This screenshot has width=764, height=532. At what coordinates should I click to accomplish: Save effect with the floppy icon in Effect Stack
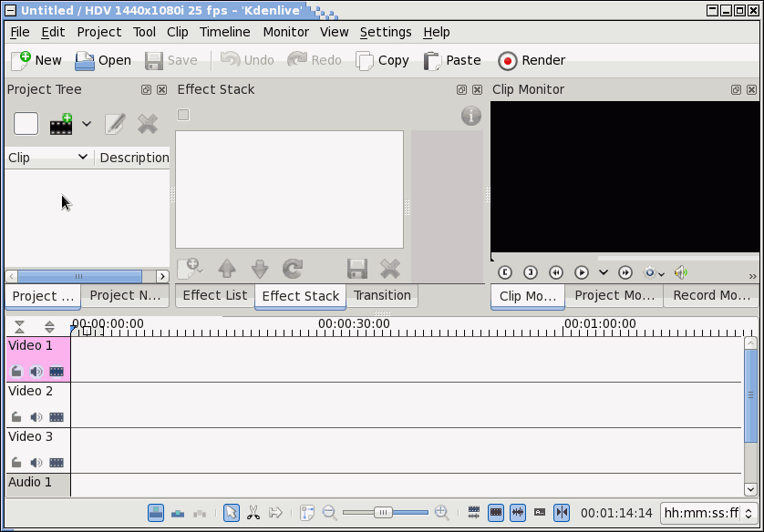357,269
